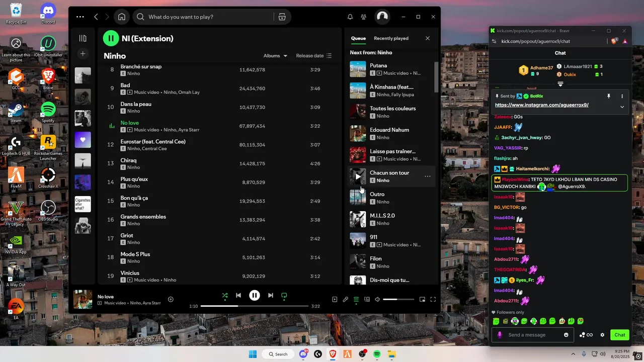This screenshot has height=362, width=644.
Task: Skip to the previous track
Action: 238,296
